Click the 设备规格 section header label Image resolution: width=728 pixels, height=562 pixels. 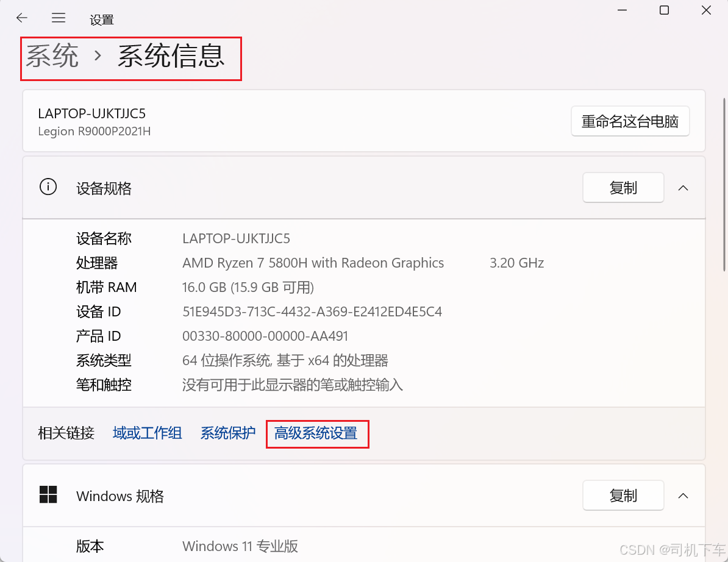(x=104, y=188)
